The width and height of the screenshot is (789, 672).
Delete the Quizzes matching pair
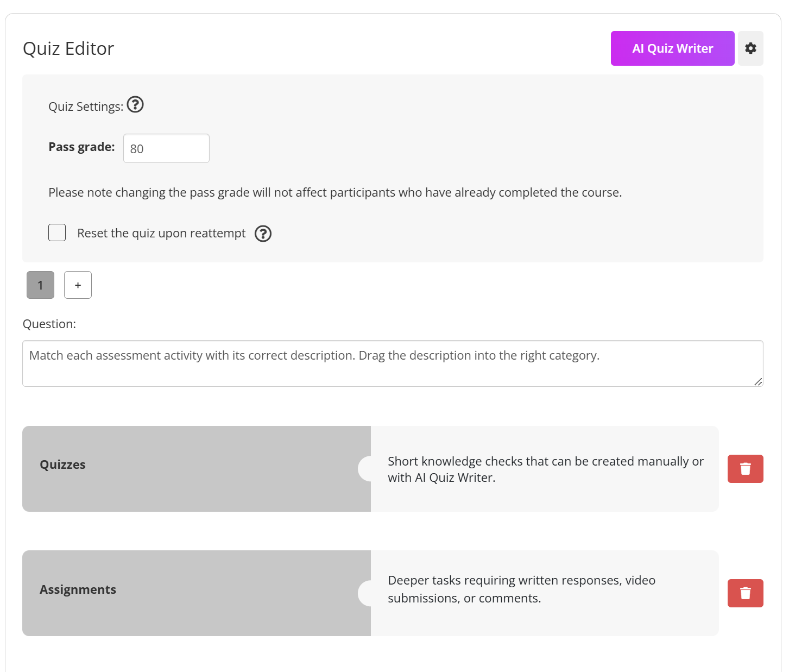(x=745, y=469)
